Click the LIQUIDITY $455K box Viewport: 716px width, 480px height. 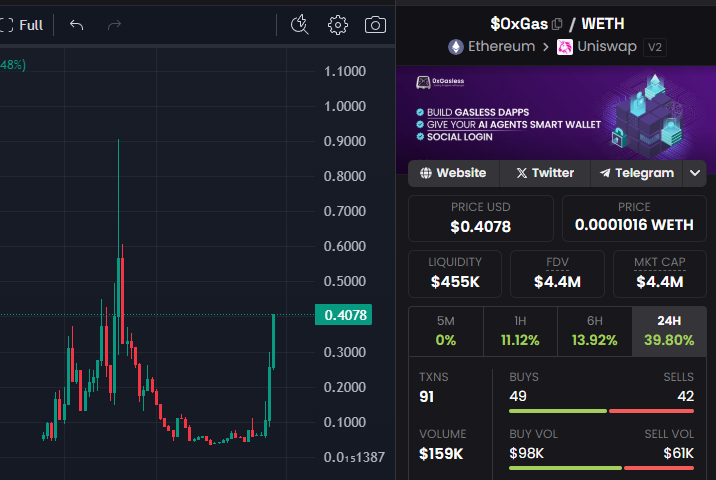pos(455,274)
